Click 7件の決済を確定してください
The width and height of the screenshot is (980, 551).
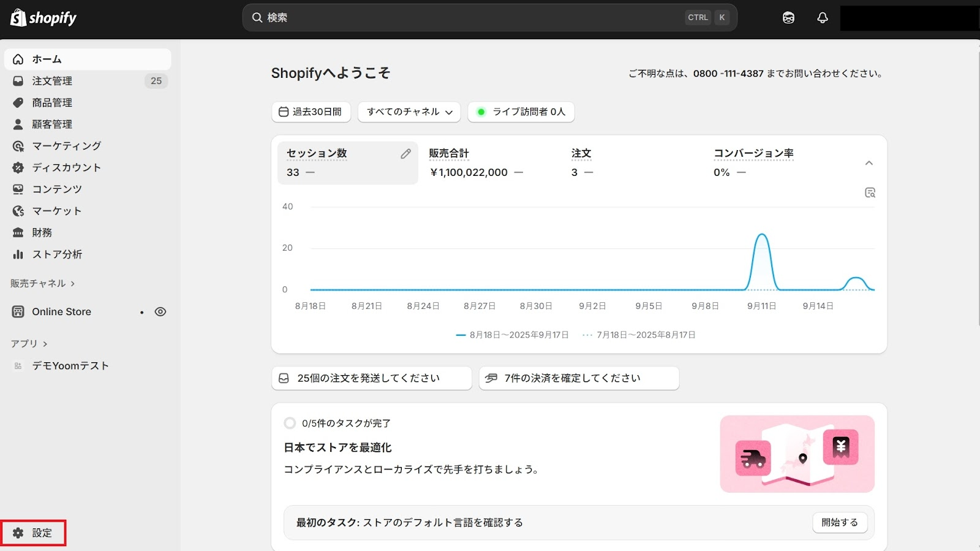click(579, 379)
